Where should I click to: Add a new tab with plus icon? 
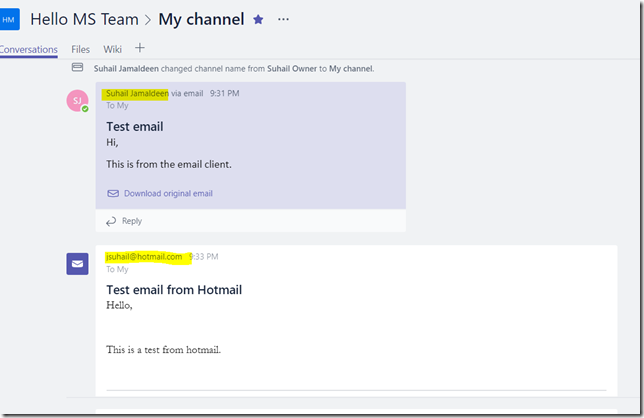140,48
